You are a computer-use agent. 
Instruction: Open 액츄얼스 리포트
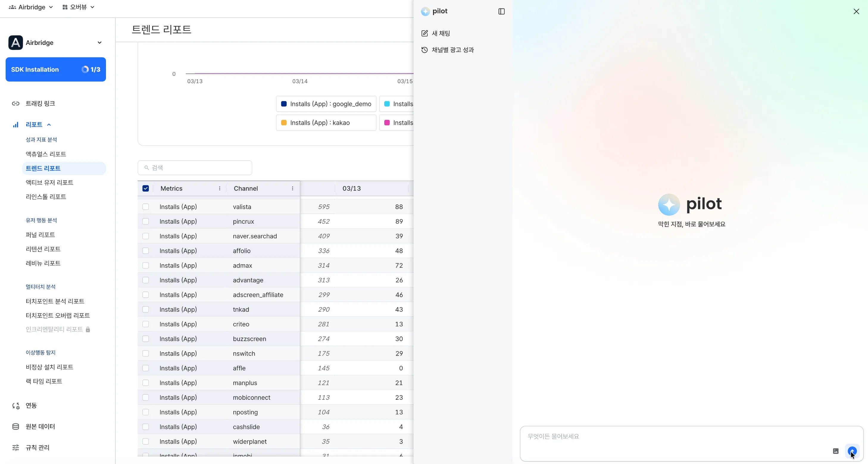(x=46, y=154)
